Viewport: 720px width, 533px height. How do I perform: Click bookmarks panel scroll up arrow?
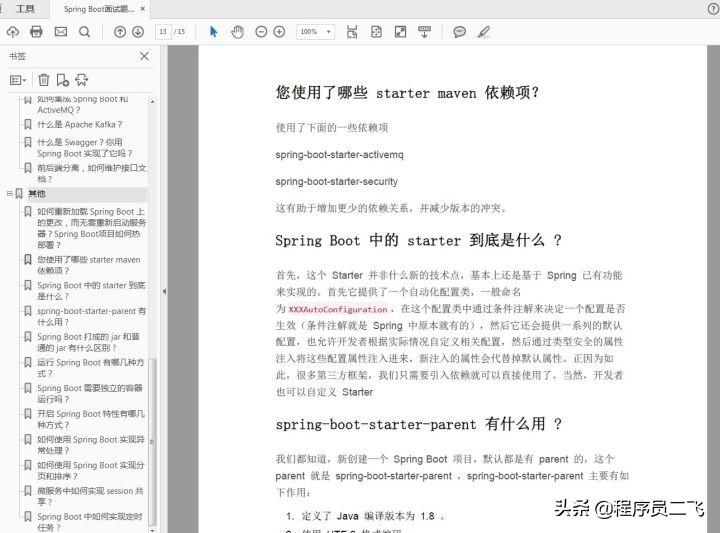[x=152, y=101]
